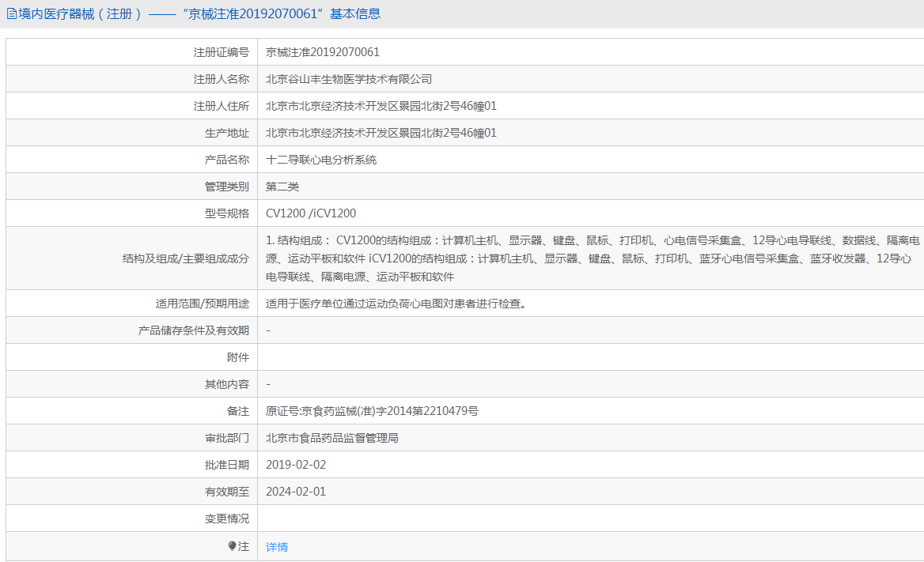Click the 注册人名称 label
Viewport: 924px width, 562px height.
pyautogui.click(x=221, y=79)
